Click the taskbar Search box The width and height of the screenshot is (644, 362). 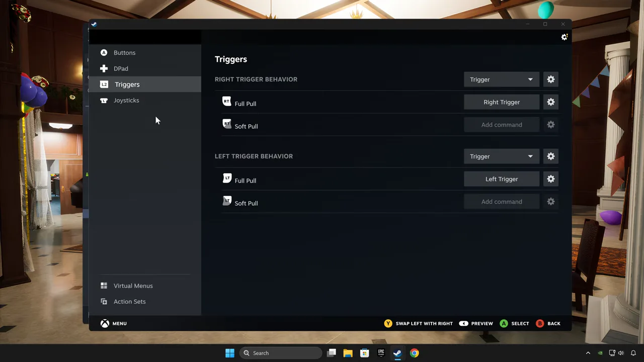pos(281,353)
